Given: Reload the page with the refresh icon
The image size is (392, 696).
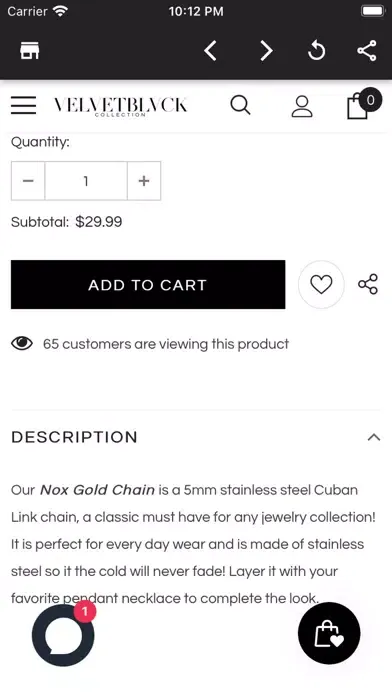Looking at the screenshot, I should 316,51.
